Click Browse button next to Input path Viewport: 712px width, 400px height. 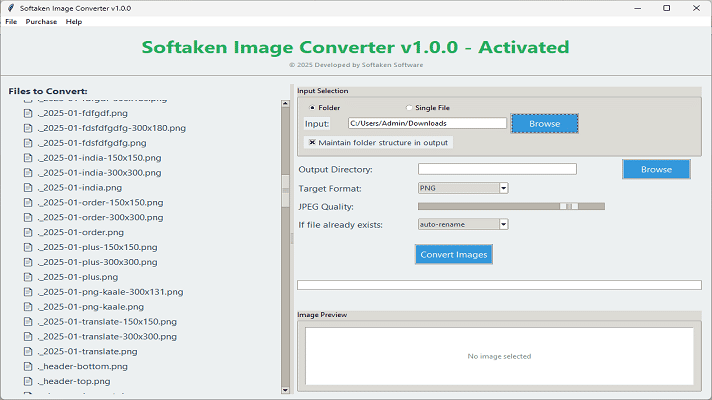[x=544, y=123]
